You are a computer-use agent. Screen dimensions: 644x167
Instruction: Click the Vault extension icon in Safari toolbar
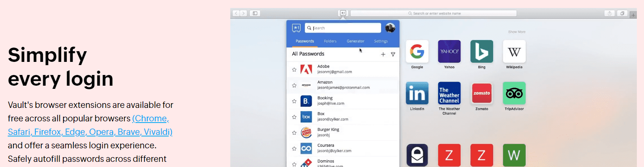coord(343,13)
